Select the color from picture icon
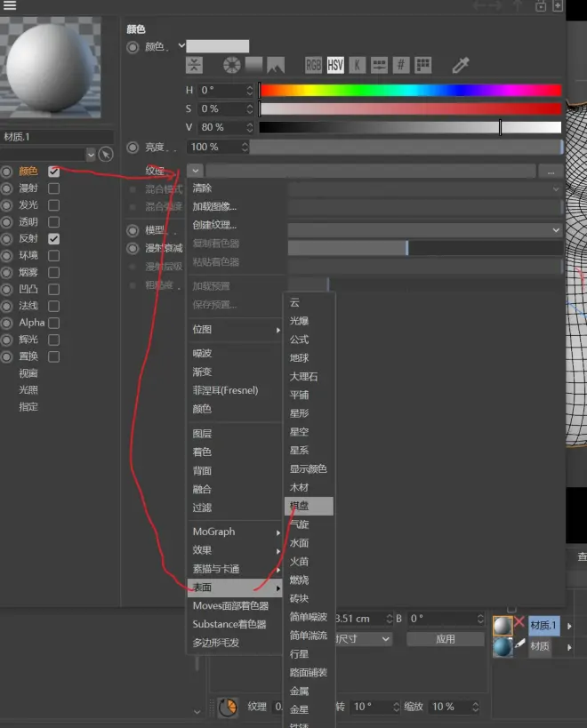 click(276, 65)
